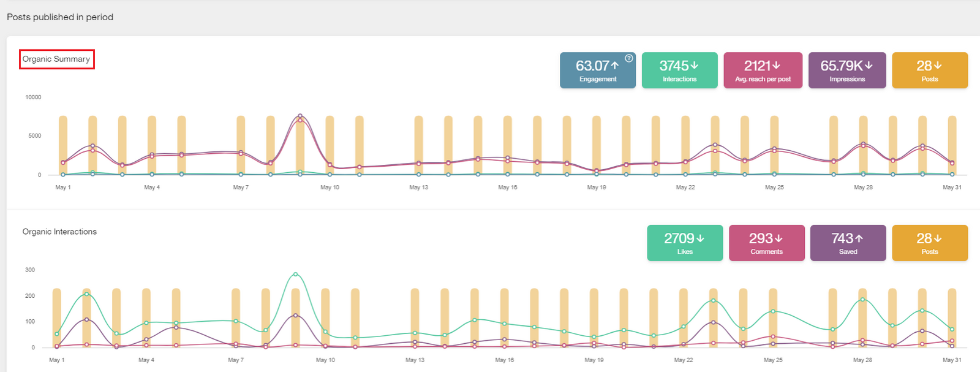Image resolution: width=980 pixels, height=372 pixels.
Task: Toggle the Posts tile in Organic Interactions
Action: [929, 243]
